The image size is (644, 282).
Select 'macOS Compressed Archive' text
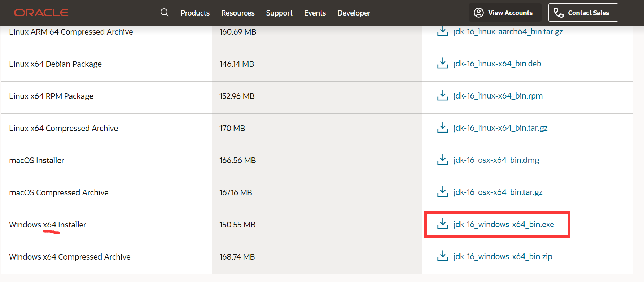pos(59,192)
